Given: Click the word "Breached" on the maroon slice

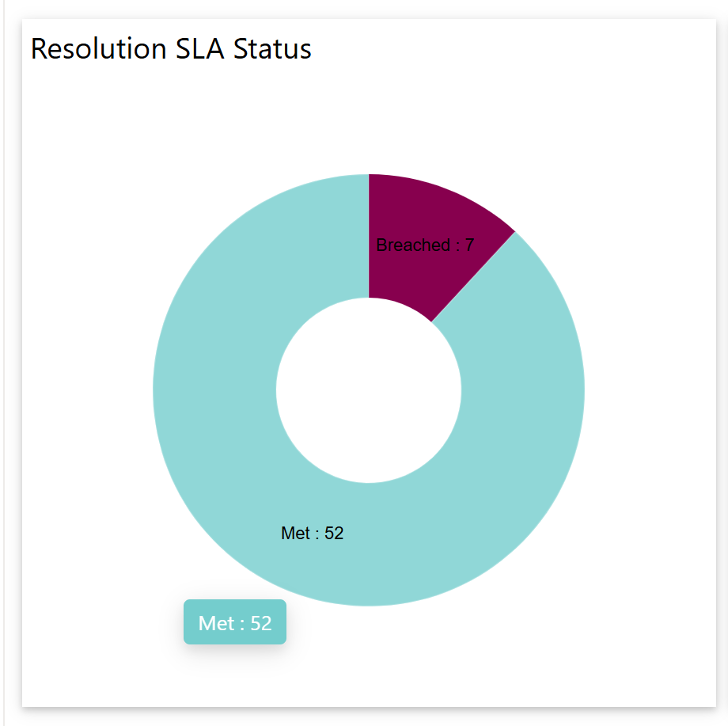Looking at the screenshot, I should click(413, 245).
